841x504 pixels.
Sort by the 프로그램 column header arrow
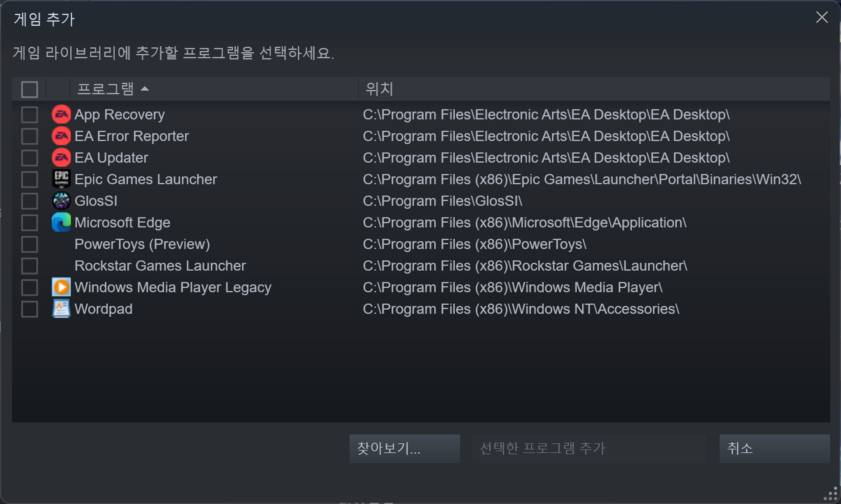coord(145,89)
